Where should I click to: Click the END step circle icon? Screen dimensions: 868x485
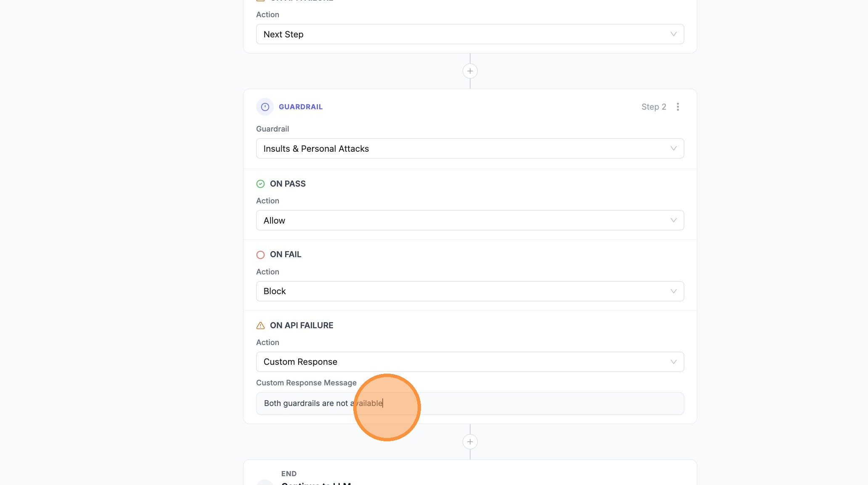[265, 482]
